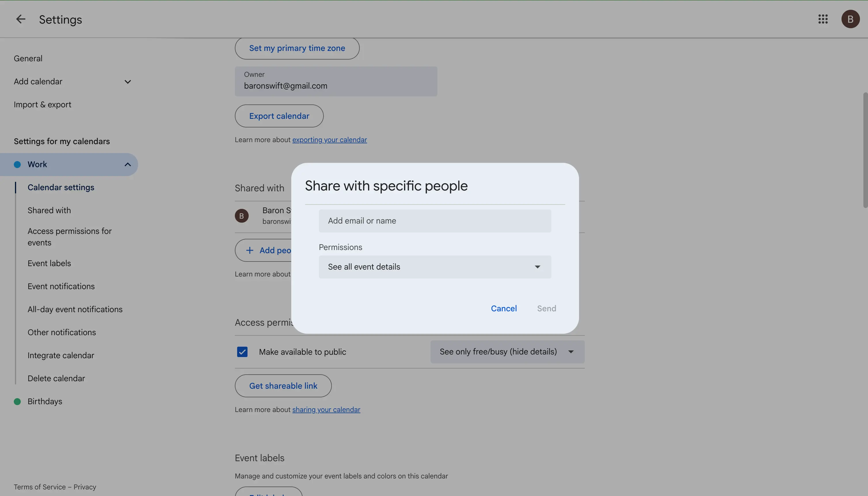Open the See only free/busy dropdown

click(x=507, y=352)
